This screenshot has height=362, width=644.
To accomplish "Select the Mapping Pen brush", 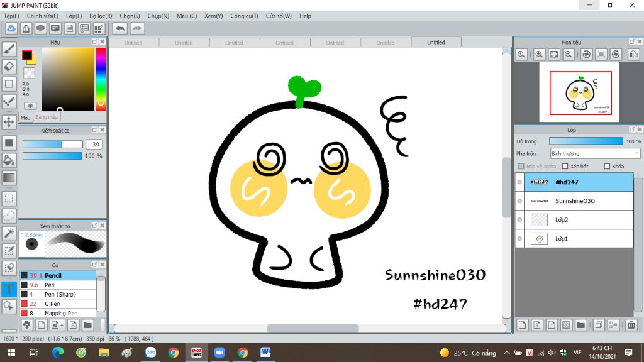I will click(57, 313).
